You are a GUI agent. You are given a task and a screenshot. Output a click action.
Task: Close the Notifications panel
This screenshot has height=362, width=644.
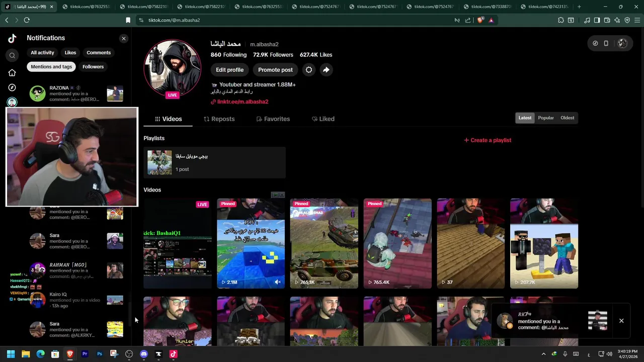(x=124, y=38)
